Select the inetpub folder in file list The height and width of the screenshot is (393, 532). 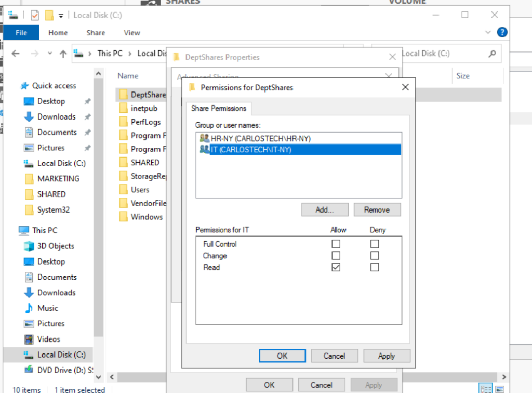coord(144,108)
